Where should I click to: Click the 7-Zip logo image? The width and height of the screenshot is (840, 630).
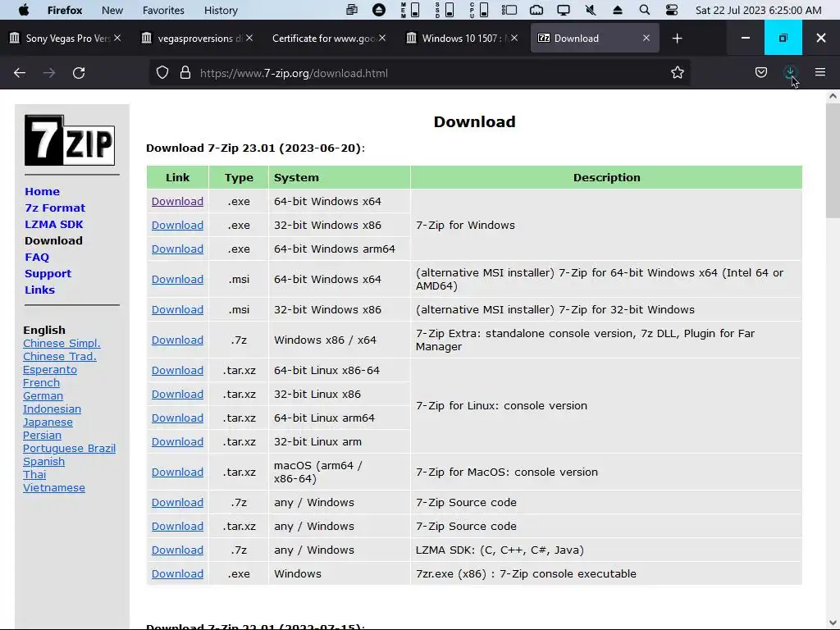click(70, 140)
